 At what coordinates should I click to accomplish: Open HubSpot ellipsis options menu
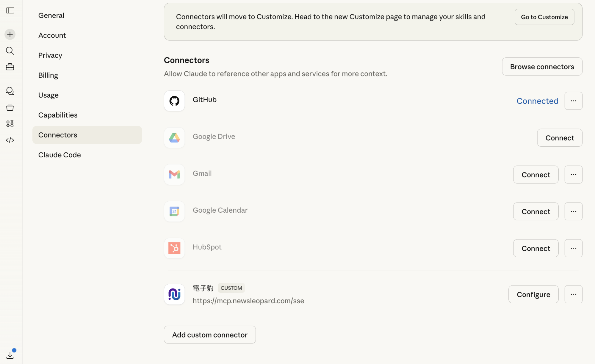coord(573,248)
